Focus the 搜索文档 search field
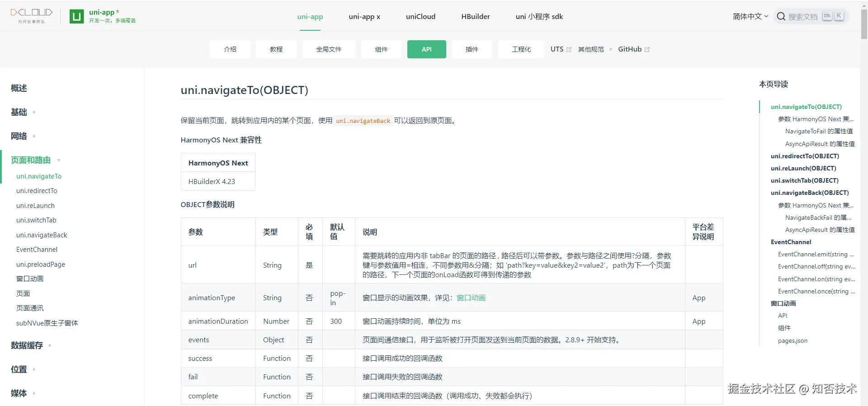This screenshot has height=406, width=868. [811, 16]
